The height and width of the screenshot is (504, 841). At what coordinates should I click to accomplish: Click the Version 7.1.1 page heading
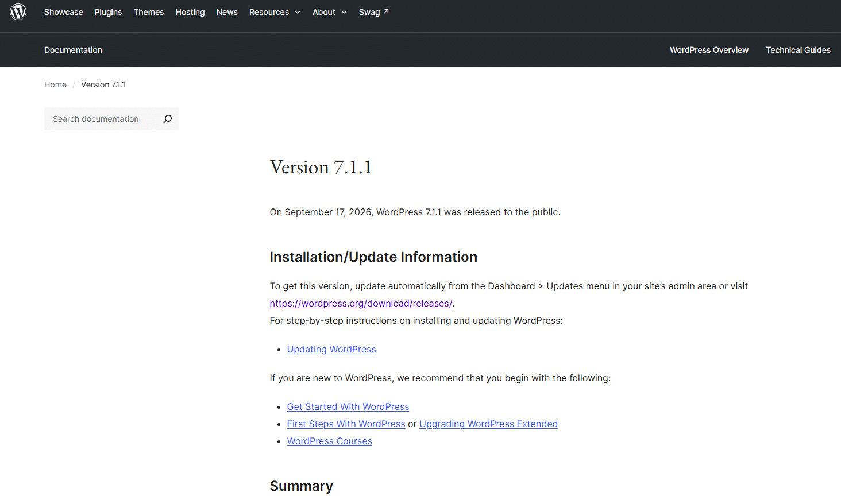click(321, 167)
